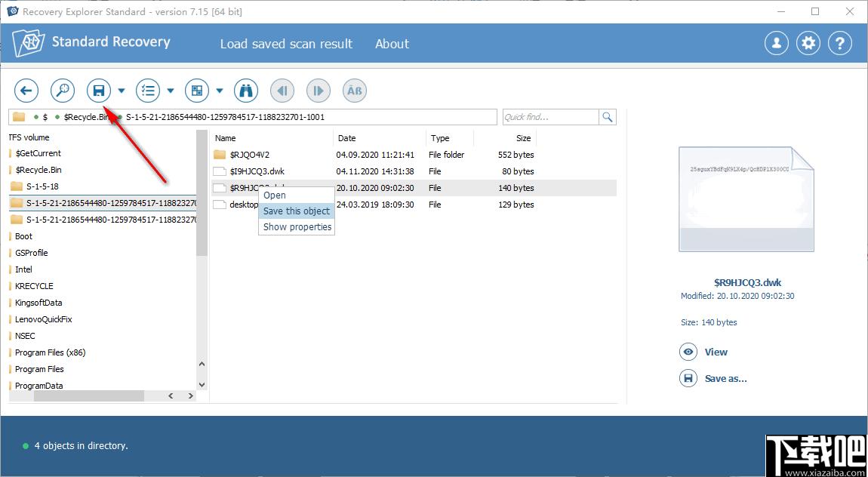
Task: Select Boot folder in tree
Action: coord(23,236)
